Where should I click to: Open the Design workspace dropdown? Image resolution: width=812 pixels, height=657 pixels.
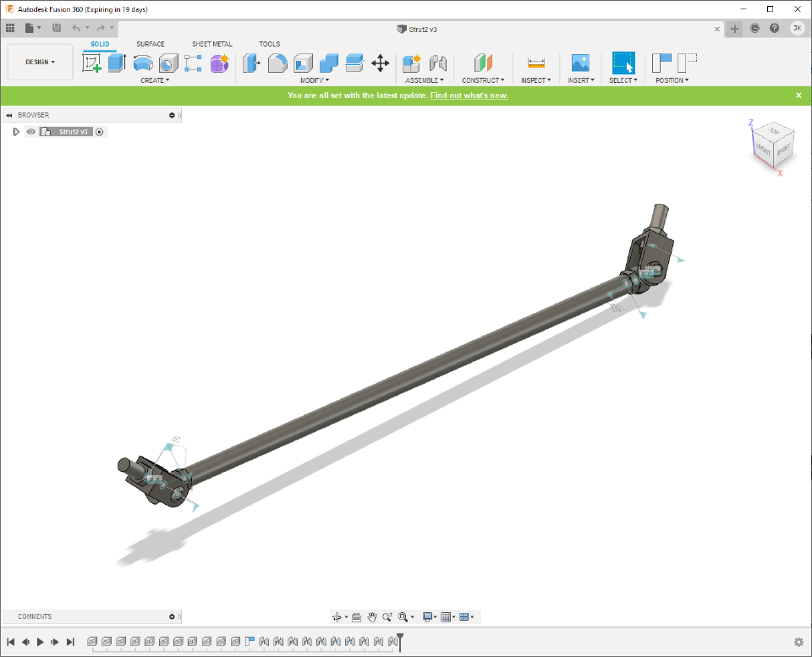[40, 62]
